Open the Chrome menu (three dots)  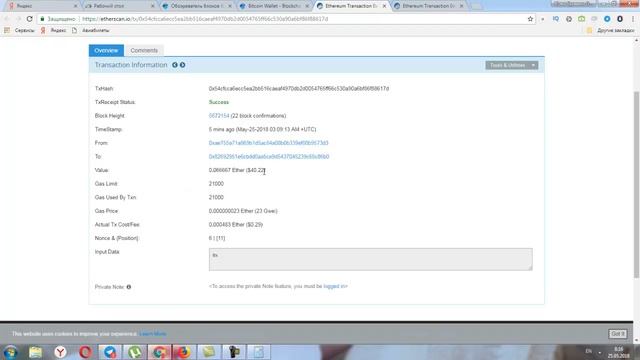[633, 19]
